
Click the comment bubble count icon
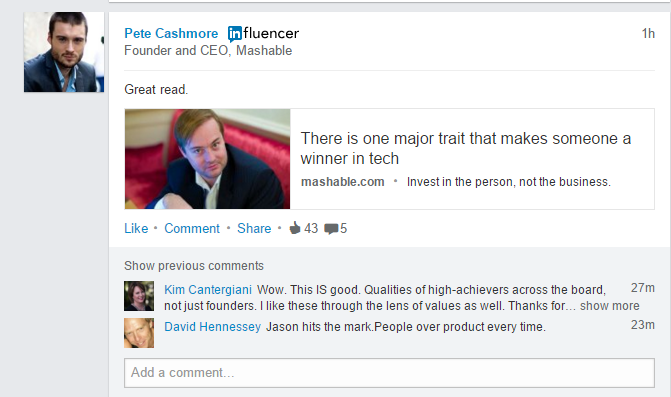(331, 229)
